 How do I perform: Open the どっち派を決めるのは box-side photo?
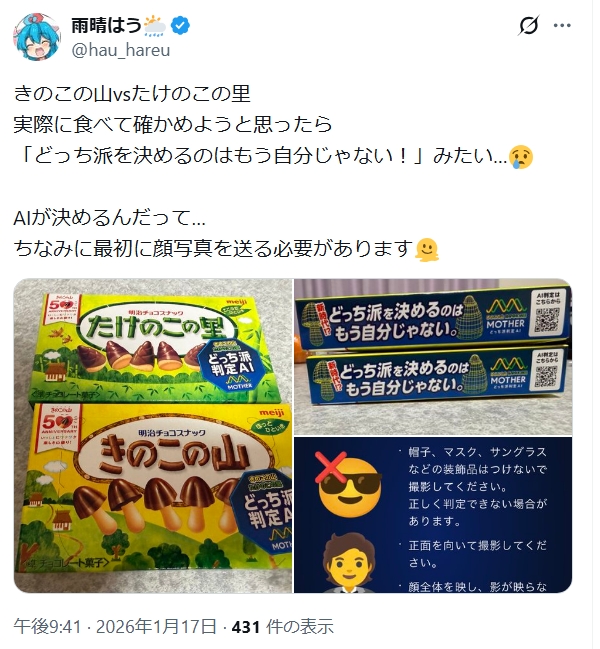[433, 357]
